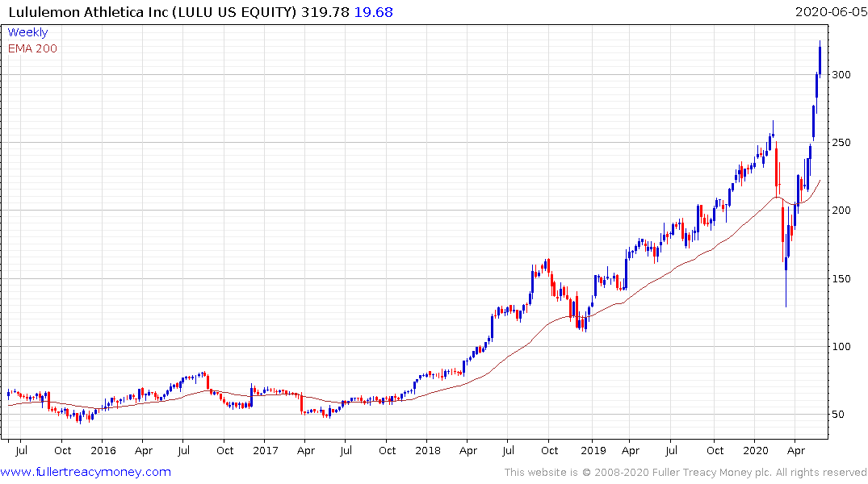Click the 2017 year label on time axis
The image size is (868, 484).
265,451
